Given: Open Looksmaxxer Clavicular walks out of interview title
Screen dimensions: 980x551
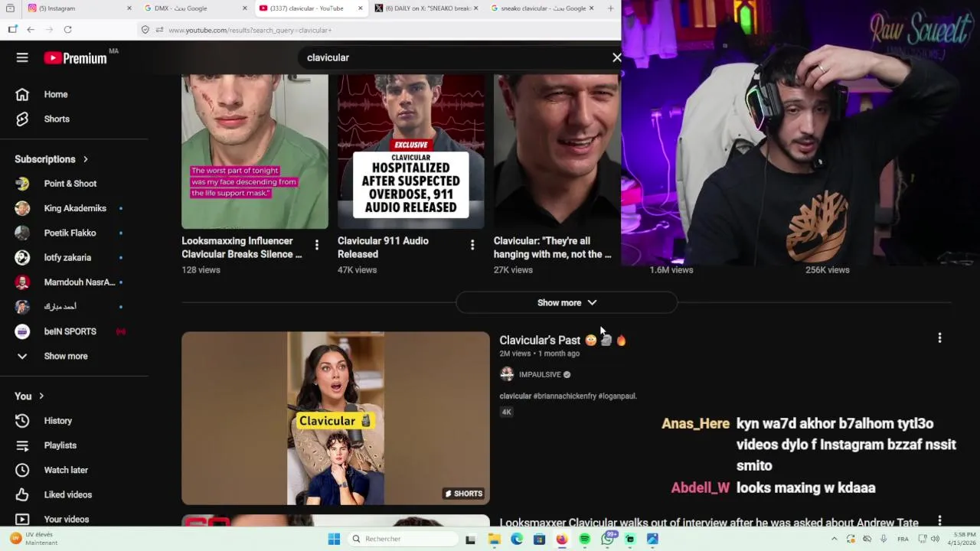Looking at the screenshot, I should 709,523.
